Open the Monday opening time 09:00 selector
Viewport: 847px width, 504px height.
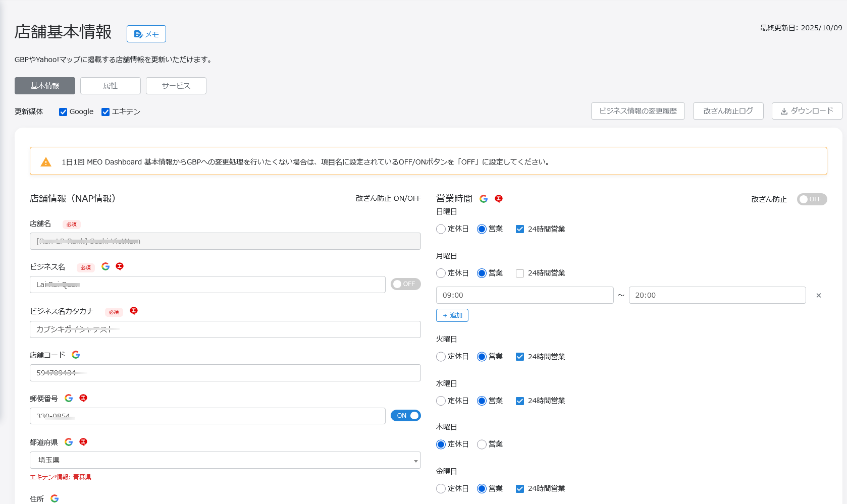(524, 295)
